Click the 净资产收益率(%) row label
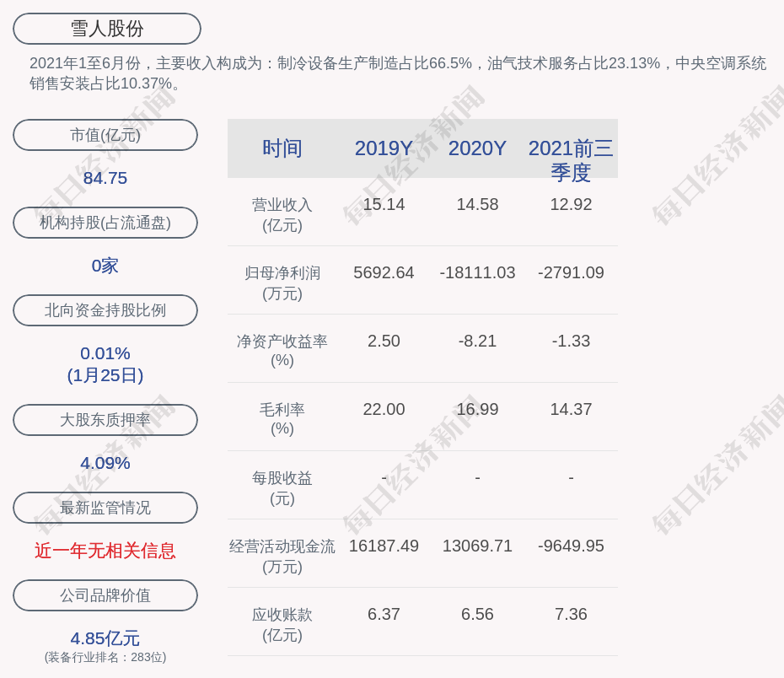Screen dimensions: 784x678 click(x=282, y=351)
